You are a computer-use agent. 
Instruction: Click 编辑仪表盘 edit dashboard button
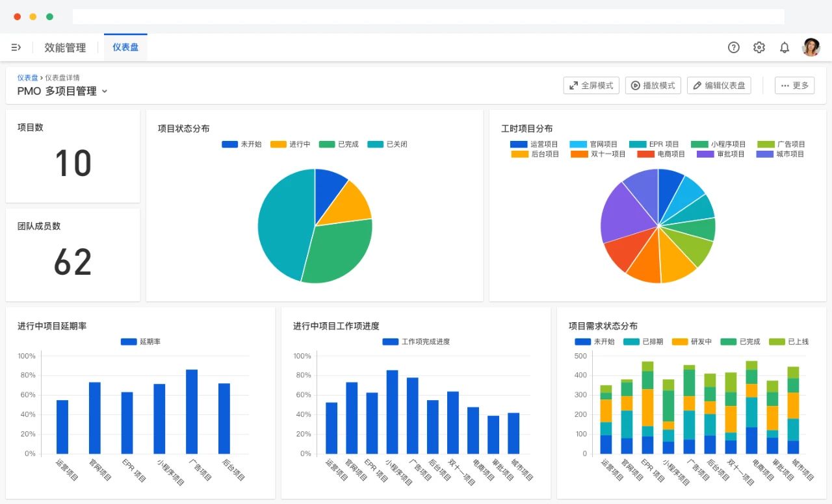click(718, 86)
